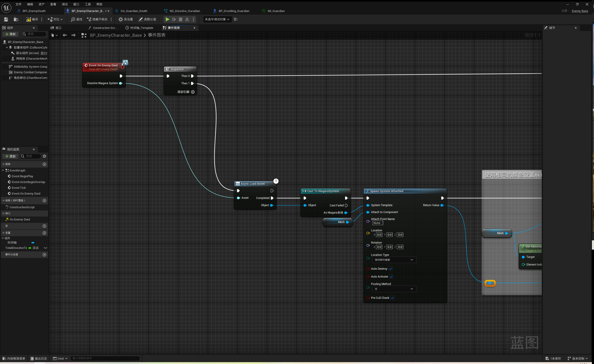Screen dimensions: 594x364
Task: Click the 添加 button in Components panel
Action: click(x=10, y=34)
